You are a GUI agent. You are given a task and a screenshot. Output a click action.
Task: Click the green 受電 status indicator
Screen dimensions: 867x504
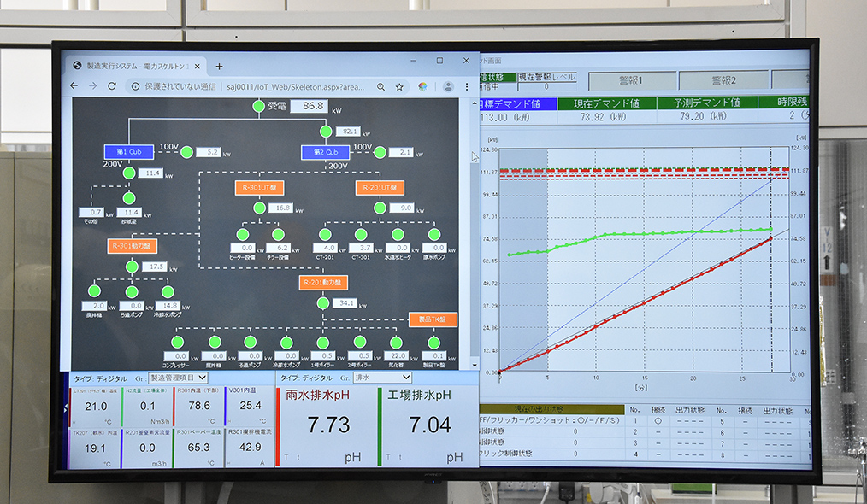tap(259, 106)
